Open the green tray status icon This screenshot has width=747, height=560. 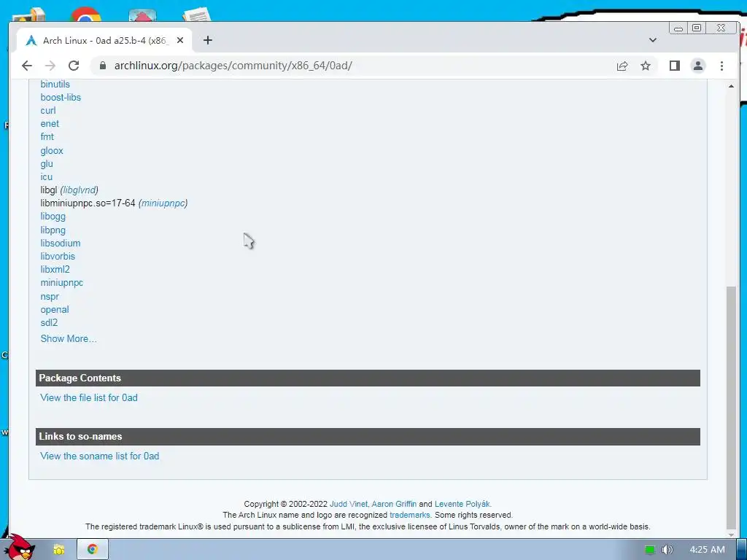click(649, 550)
